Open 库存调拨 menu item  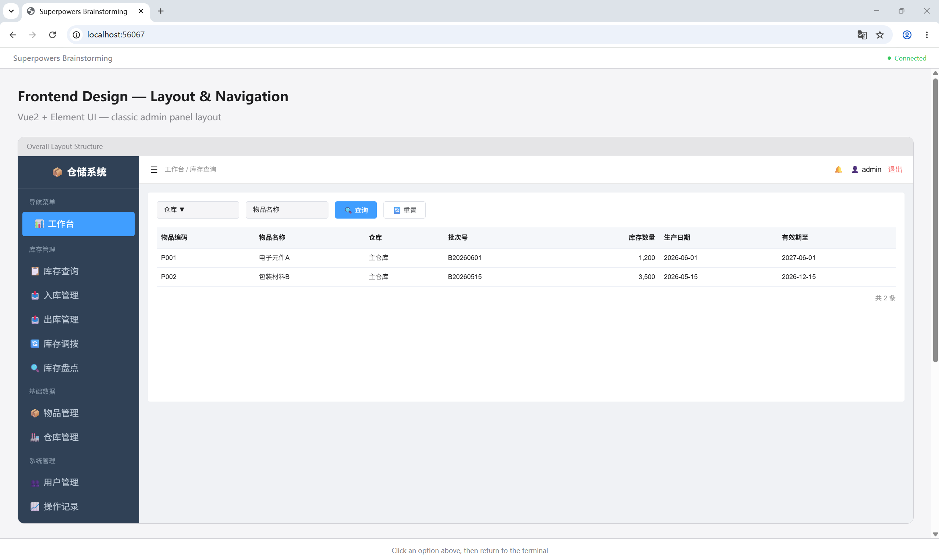point(78,343)
